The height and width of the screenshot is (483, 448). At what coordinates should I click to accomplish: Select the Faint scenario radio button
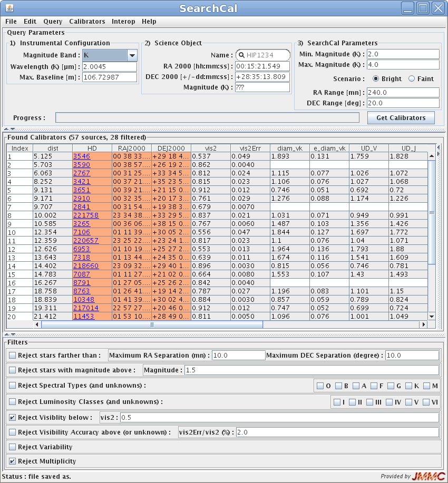(412, 79)
